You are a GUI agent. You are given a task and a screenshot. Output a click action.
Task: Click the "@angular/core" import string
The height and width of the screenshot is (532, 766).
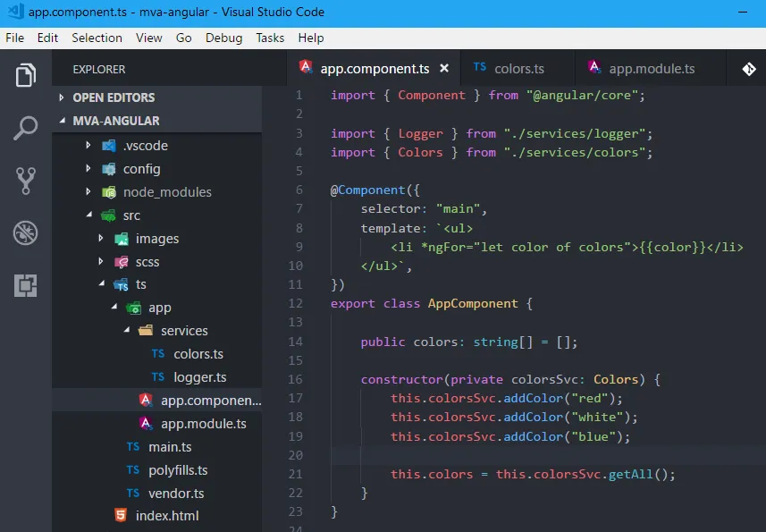pyautogui.click(x=582, y=96)
